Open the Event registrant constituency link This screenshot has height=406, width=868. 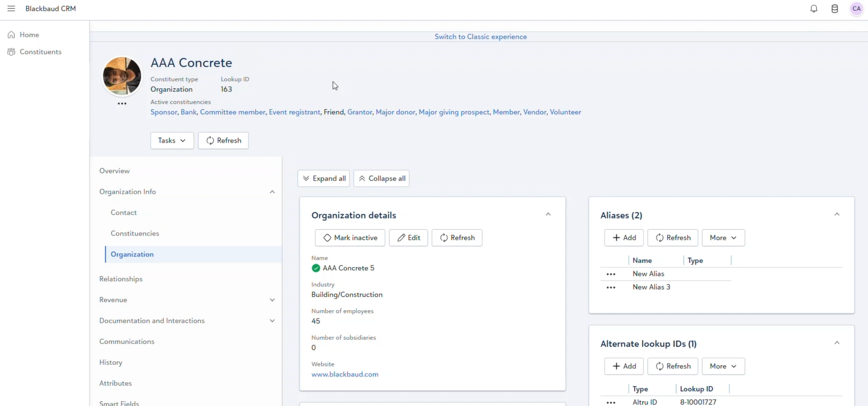pyautogui.click(x=294, y=112)
